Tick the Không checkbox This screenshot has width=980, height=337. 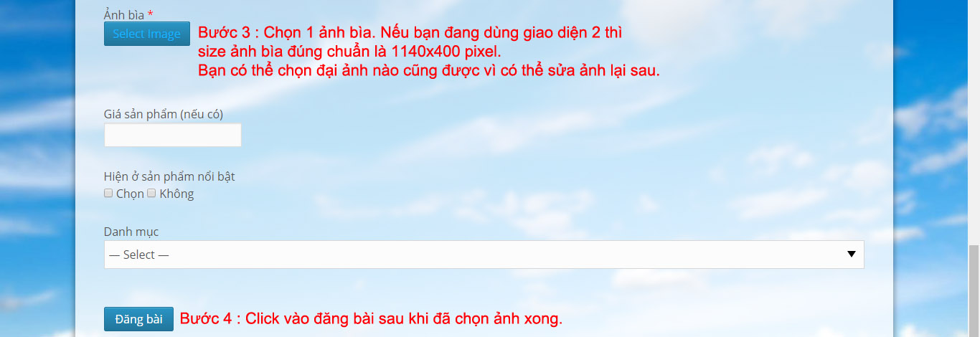pyautogui.click(x=151, y=194)
